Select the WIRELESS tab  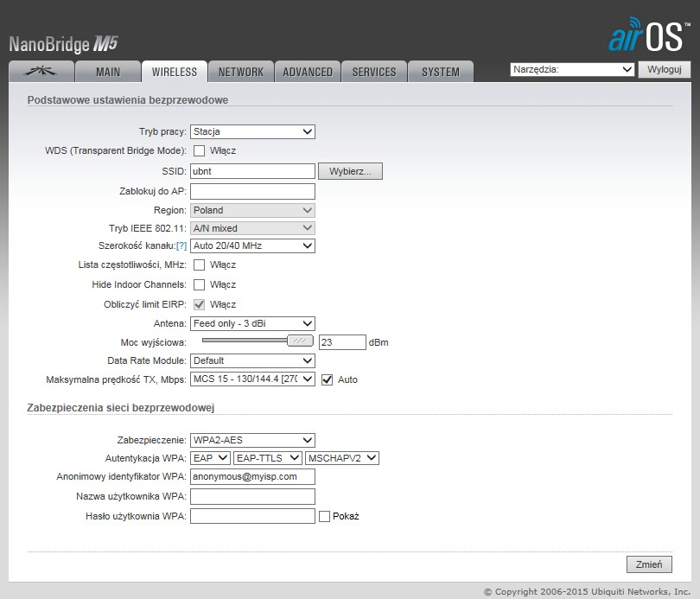pyautogui.click(x=174, y=72)
